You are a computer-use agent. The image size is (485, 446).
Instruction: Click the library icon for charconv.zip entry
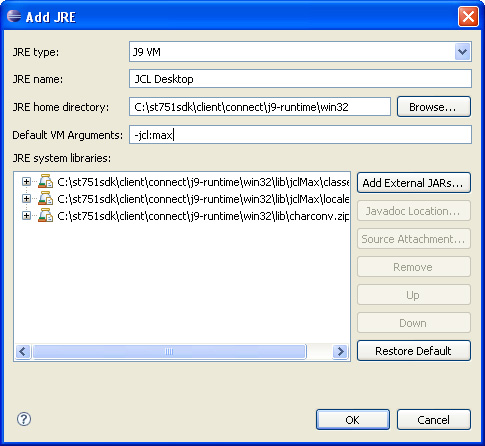(x=45, y=216)
